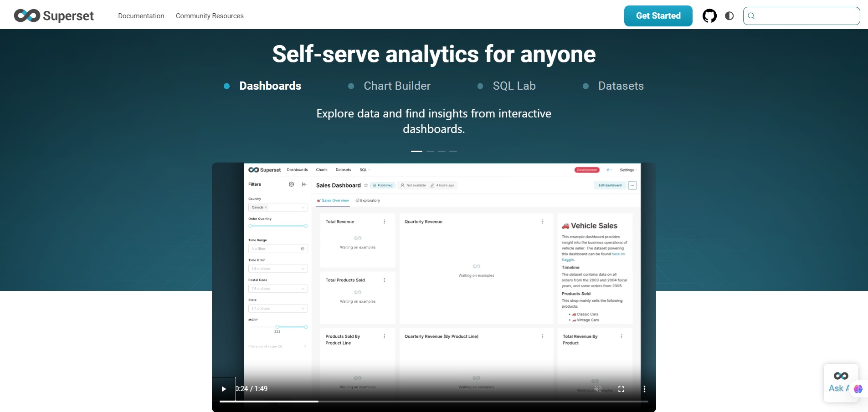Unmute the video with the speaker icon
Image resolution: width=868 pixels, height=412 pixels.
(x=598, y=389)
